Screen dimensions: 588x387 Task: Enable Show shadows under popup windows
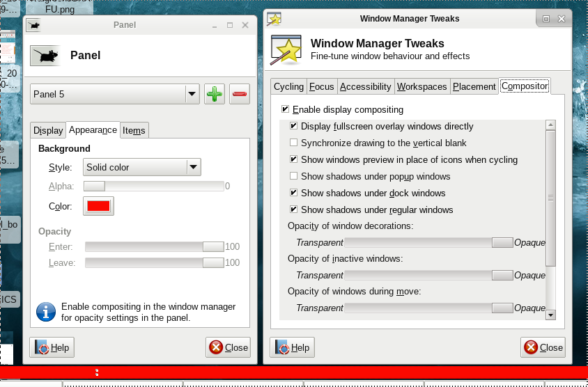tap(293, 176)
